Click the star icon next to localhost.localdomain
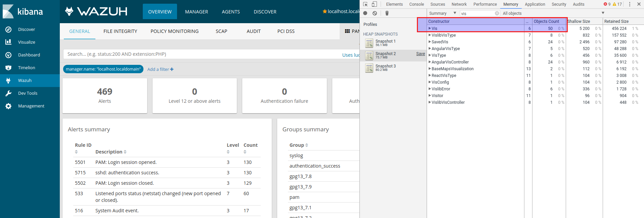 (325, 11)
